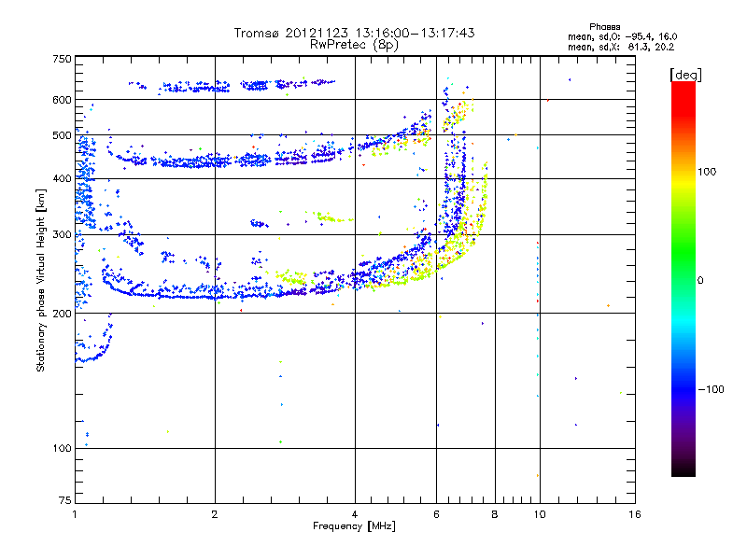Click the 'Stationary phase Virtual Height [km]' axis title
This screenshot has width=747, height=560.
point(41,281)
